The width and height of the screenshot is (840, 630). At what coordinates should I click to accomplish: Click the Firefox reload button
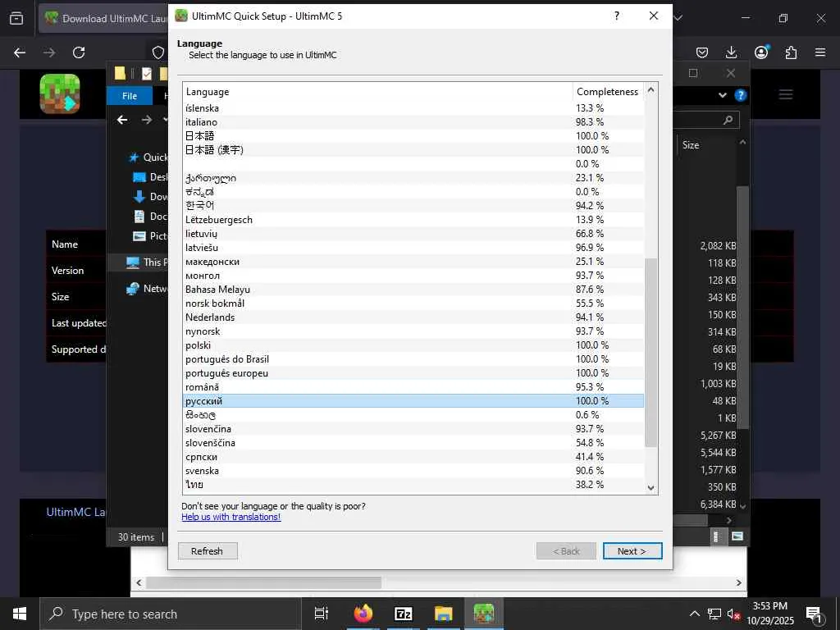click(79, 52)
